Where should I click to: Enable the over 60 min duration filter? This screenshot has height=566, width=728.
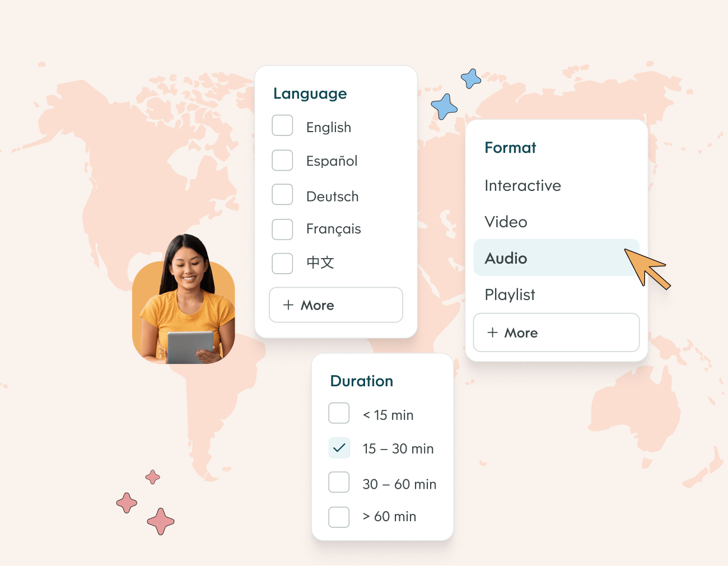[x=339, y=517]
